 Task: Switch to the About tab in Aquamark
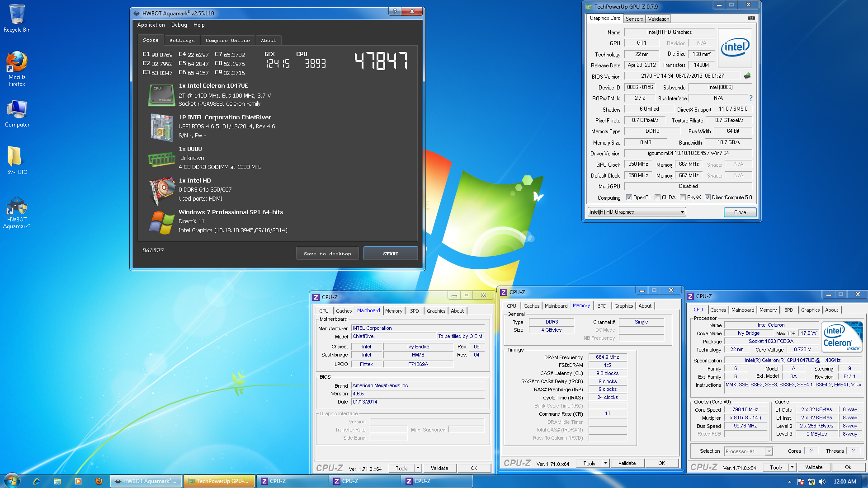[x=268, y=40]
